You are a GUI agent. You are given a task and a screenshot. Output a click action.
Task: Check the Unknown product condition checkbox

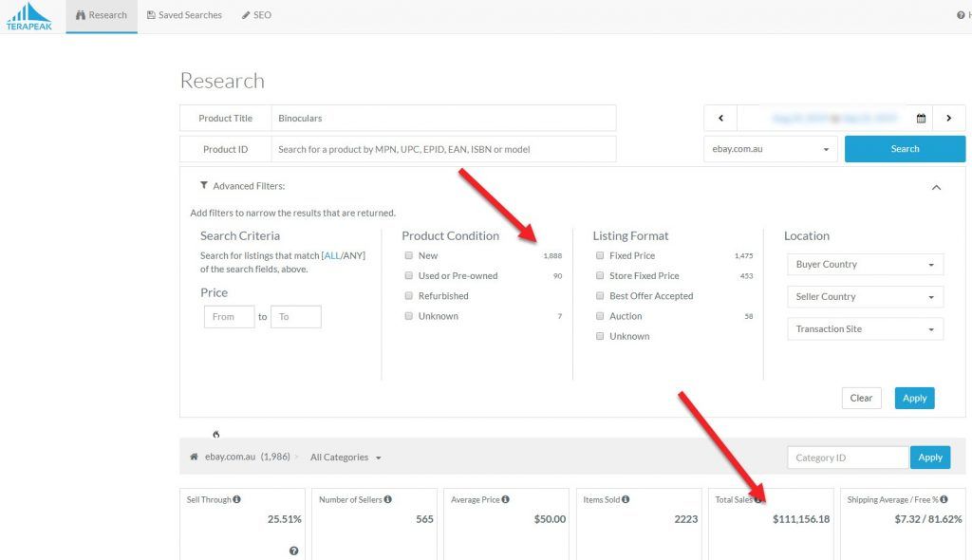click(408, 316)
